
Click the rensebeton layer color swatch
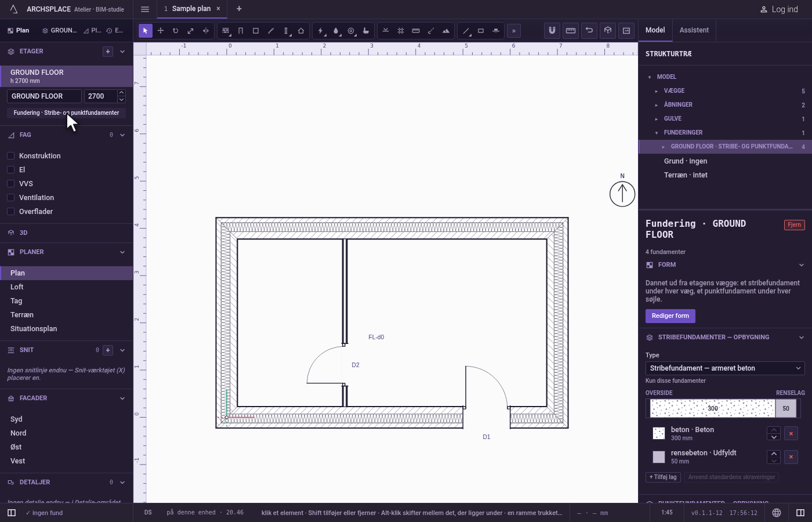pyautogui.click(x=659, y=457)
